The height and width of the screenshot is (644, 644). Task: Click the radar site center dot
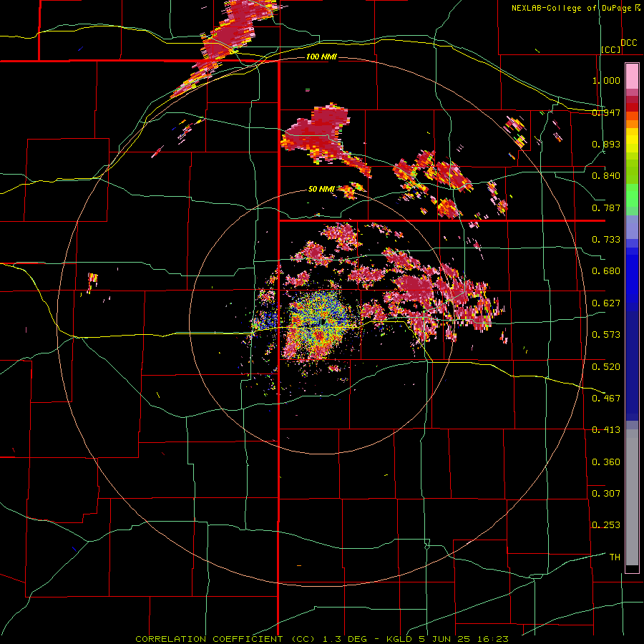coord(323,321)
